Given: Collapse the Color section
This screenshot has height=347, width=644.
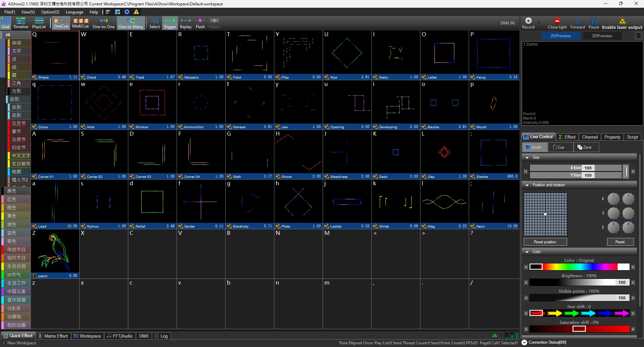Looking at the screenshot, I should point(527,252).
